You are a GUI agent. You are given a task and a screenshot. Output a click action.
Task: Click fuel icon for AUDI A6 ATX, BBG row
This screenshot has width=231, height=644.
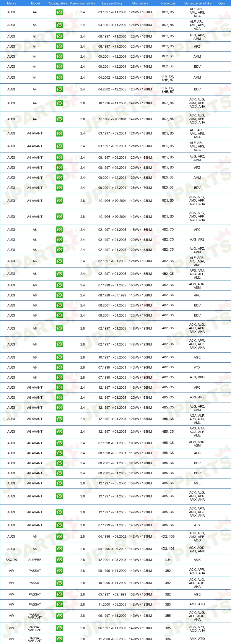tap(59, 377)
